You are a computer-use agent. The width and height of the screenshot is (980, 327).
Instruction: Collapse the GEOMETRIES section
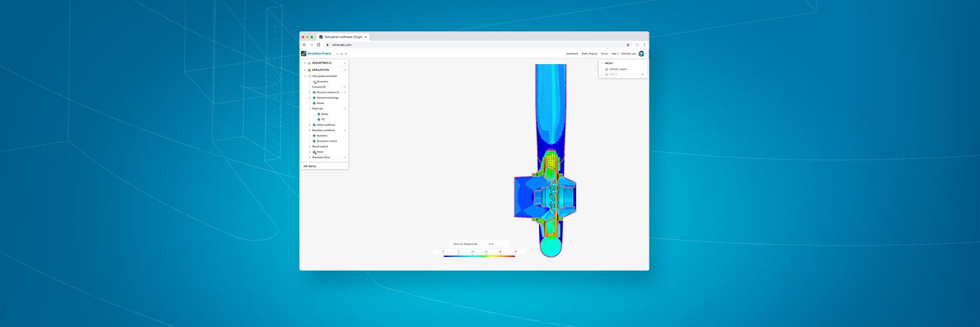[304, 63]
